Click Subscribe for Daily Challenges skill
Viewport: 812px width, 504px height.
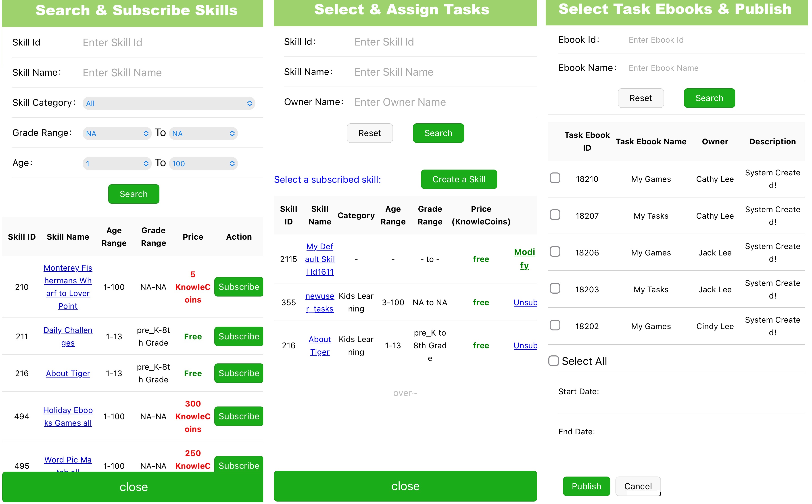pos(238,336)
